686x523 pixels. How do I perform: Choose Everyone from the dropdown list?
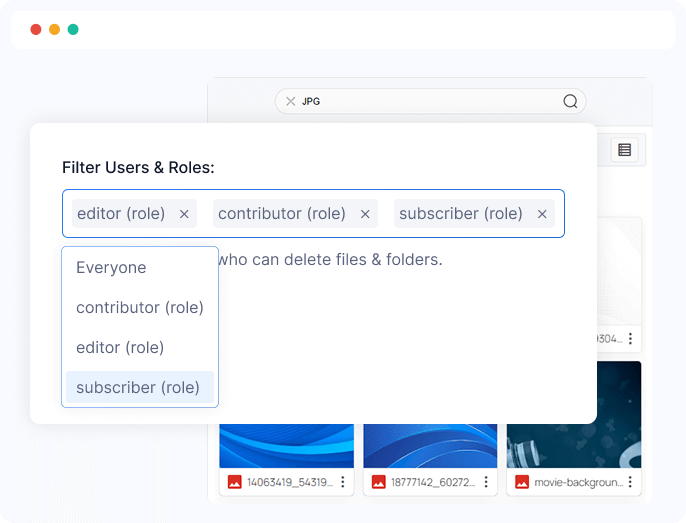tap(140, 267)
